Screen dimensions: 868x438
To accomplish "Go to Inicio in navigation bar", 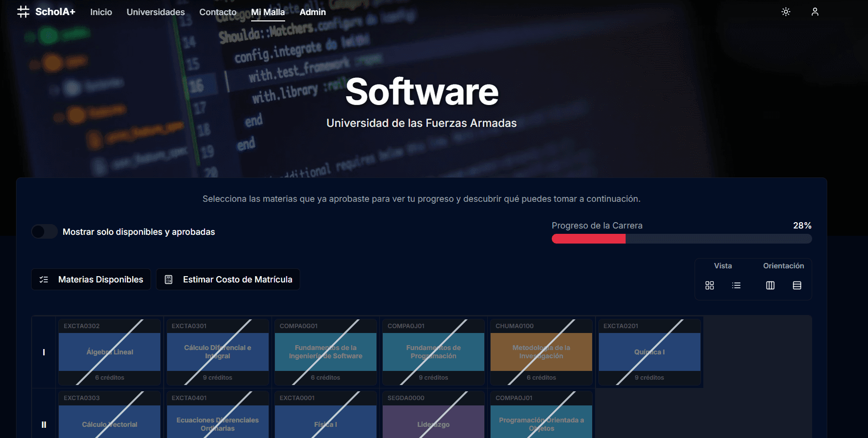I will pos(101,12).
